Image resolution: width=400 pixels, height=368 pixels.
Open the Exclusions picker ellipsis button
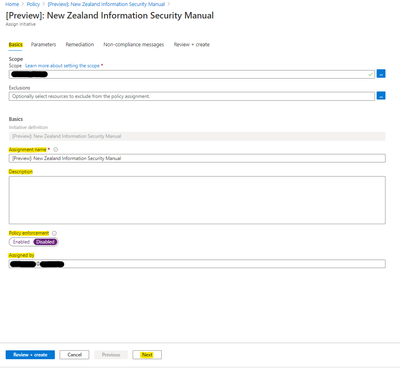coord(381,96)
